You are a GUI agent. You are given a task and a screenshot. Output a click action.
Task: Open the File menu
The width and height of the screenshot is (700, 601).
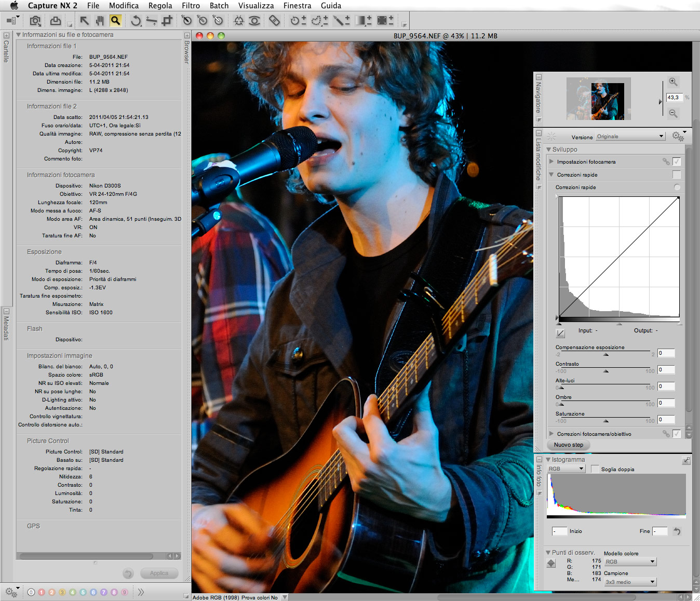pos(93,6)
